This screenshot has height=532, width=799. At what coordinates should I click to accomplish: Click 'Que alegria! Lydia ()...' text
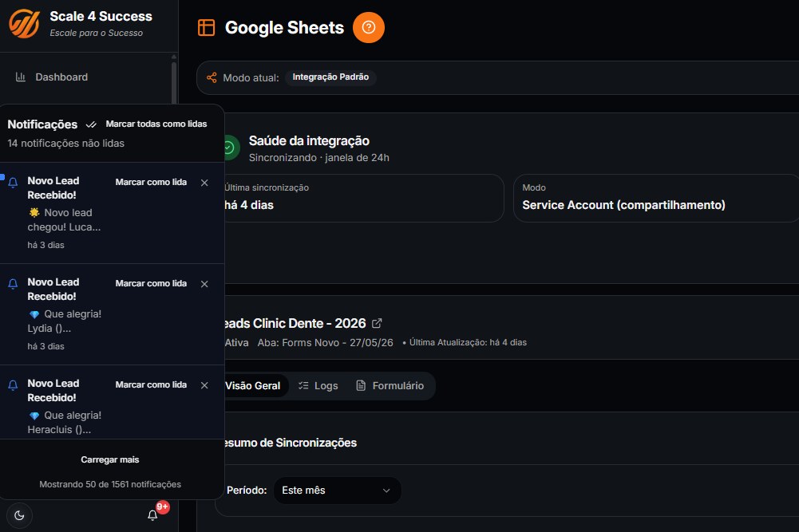click(64, 321)
